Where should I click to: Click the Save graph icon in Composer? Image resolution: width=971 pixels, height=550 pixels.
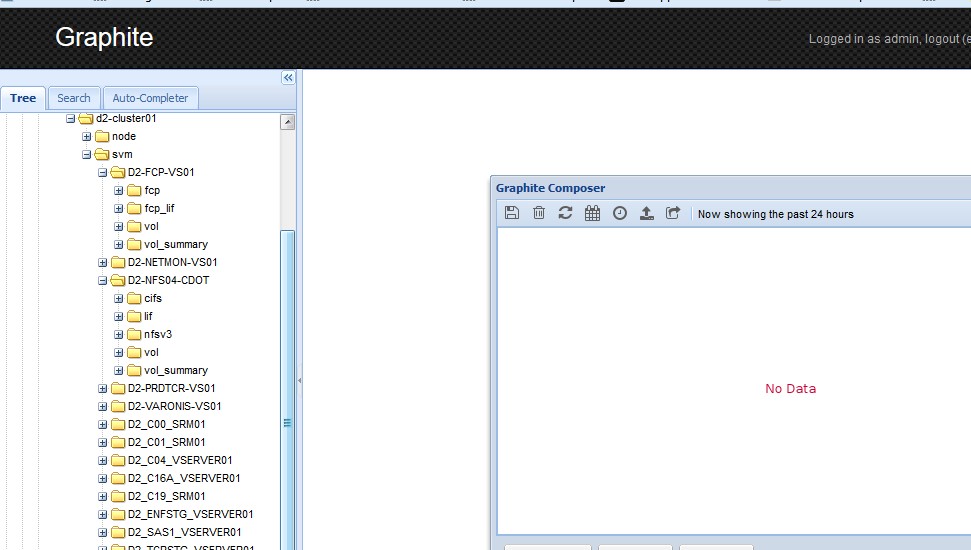[512, 213]
